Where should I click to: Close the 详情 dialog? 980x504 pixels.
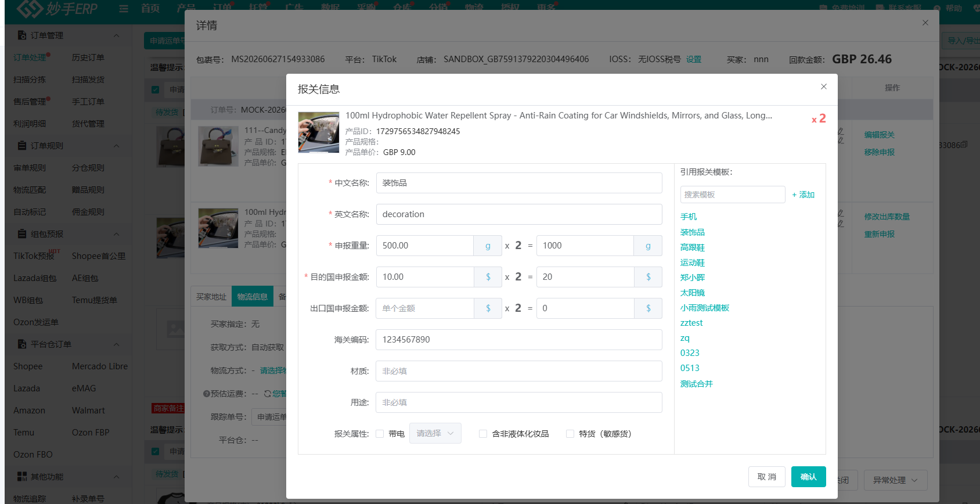925,23
